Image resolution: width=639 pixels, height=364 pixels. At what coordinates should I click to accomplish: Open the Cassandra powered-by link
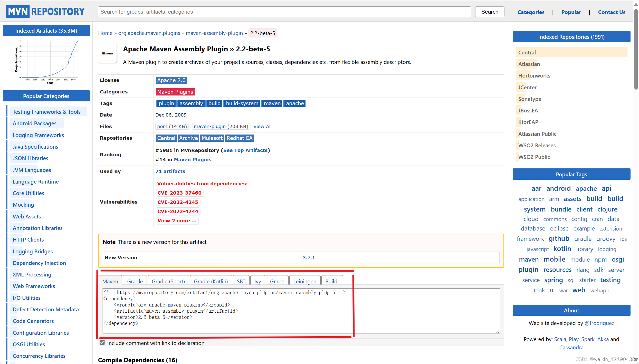click(571, 348)
